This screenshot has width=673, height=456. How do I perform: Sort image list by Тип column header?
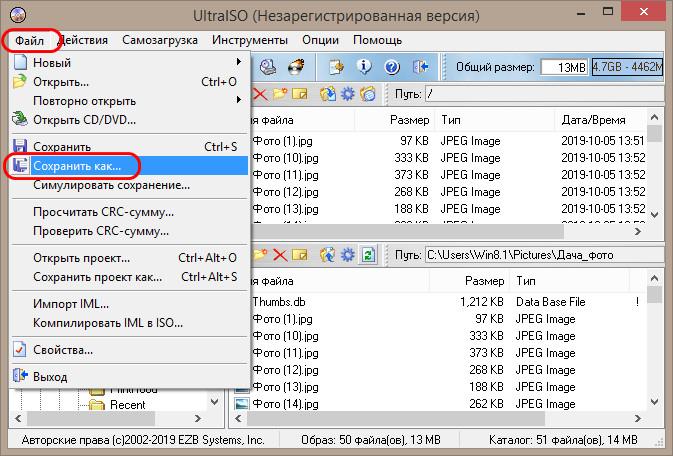point(496,120)
